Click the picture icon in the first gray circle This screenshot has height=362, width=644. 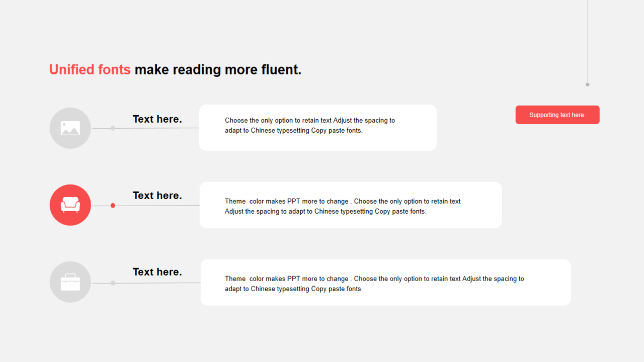coord(70,128)
